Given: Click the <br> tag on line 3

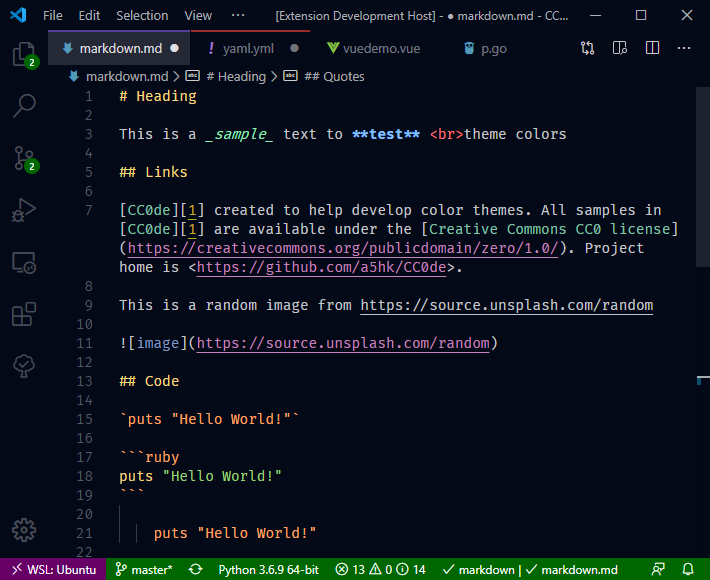Looking at the screenshot, I should pyautogui.click(x=446, y=134).
